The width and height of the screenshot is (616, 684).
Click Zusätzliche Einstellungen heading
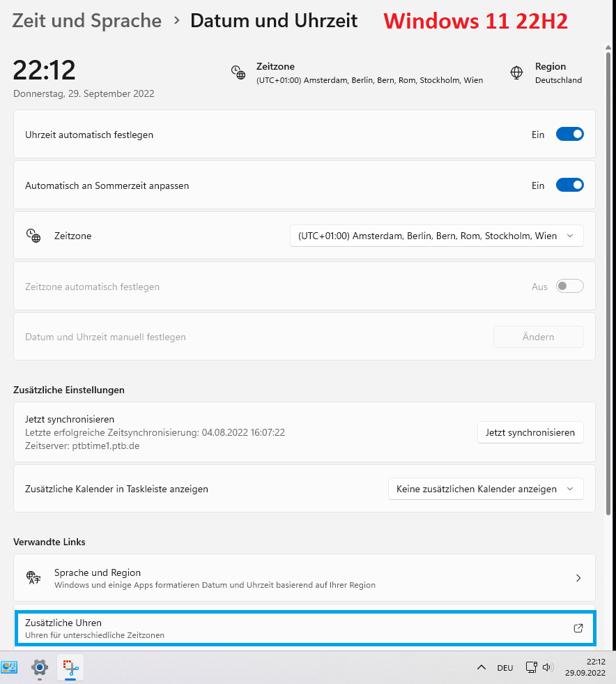(x=69, y=390)
